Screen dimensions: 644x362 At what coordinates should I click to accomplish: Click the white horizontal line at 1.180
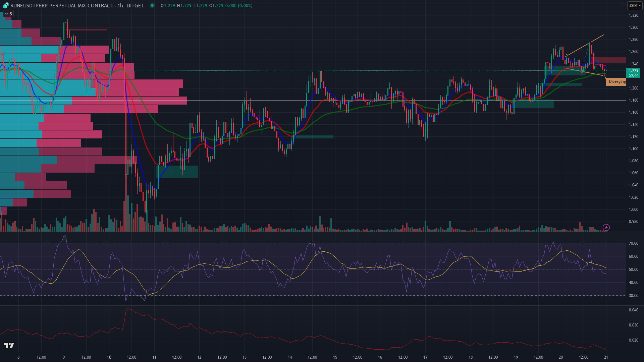coord(313,101)
